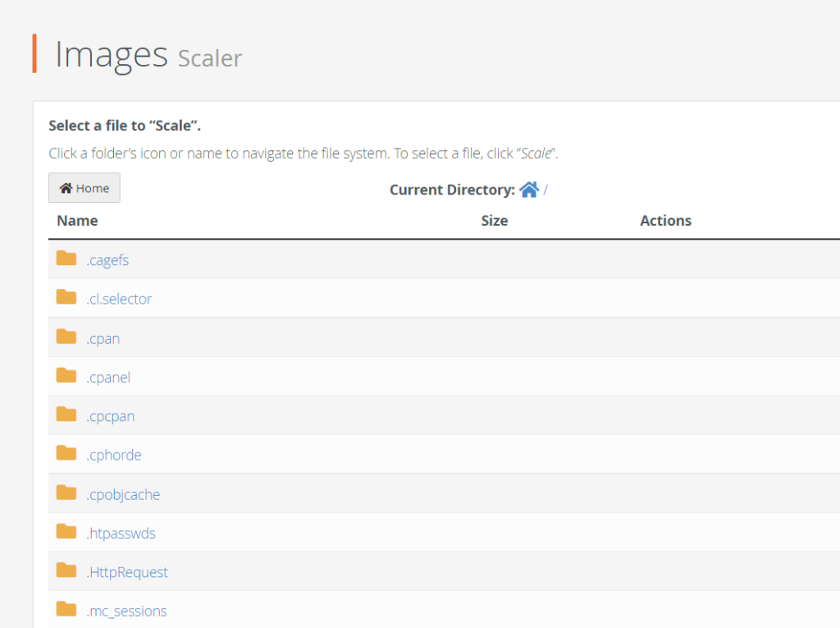Click the .htpasswds folder icon
This screenshot has width=840, height=628.
[66, 532]
